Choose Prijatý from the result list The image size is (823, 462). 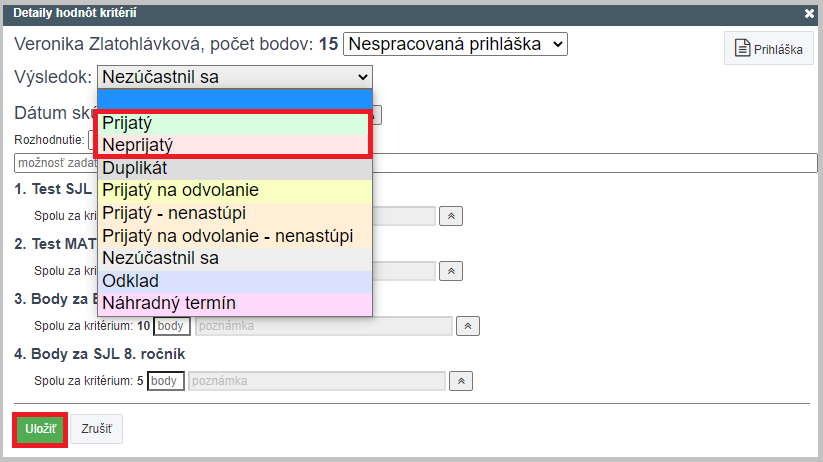point(235,123)
